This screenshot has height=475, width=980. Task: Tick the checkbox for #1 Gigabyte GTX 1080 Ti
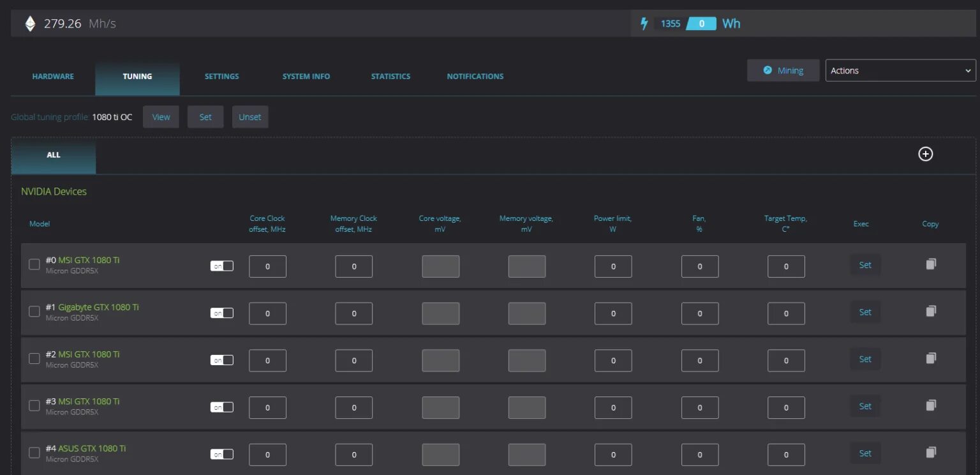pyautogui.click(x=34, y=312)
